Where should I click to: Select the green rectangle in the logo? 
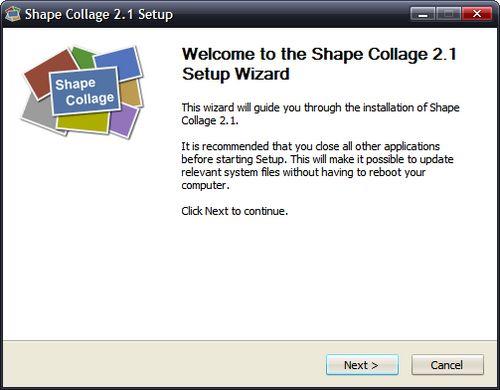tap(83, 57)
